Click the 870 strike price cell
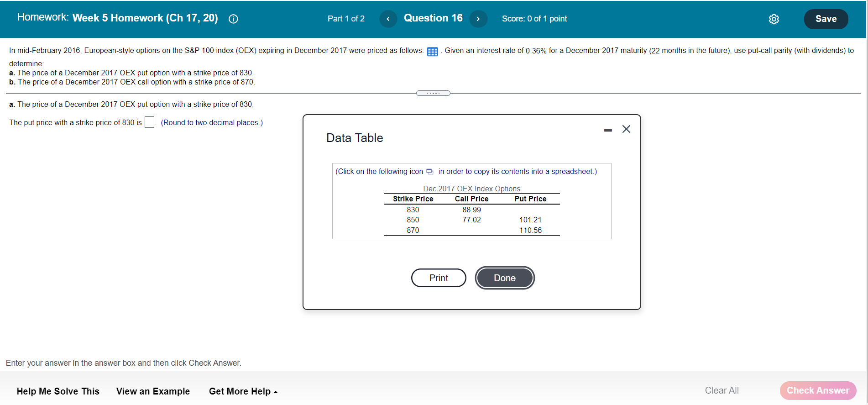Viewport: 868px width, 405px height. 413,230
